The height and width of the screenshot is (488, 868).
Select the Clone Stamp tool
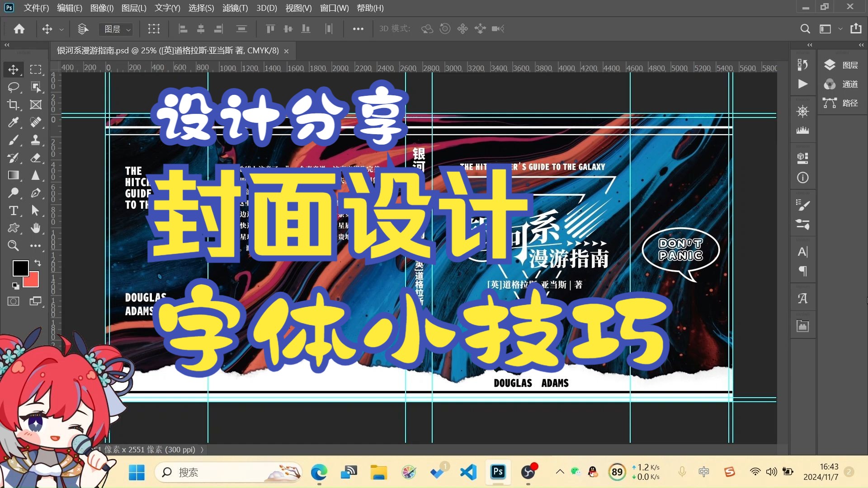36,140
